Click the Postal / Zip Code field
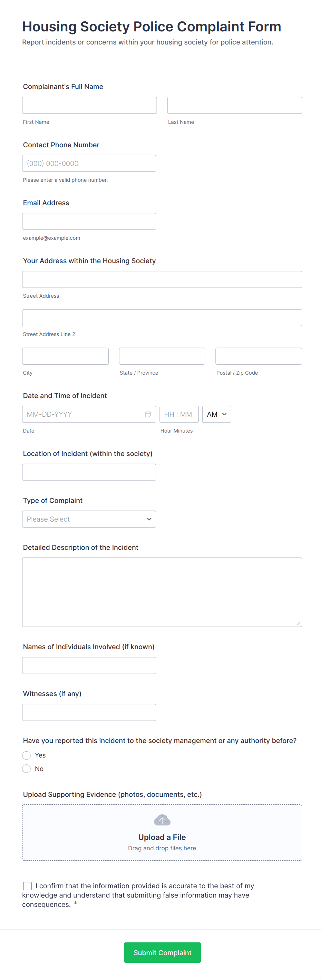 (x=259, y=356)
